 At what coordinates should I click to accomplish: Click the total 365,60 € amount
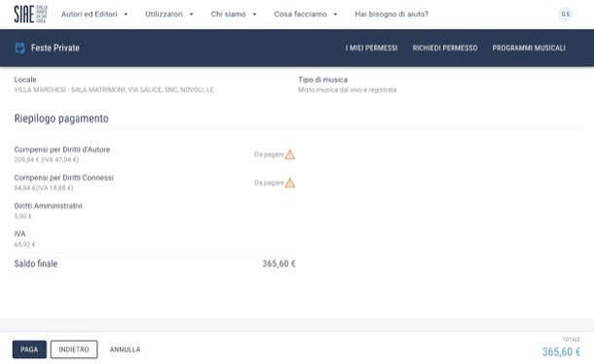561,352
